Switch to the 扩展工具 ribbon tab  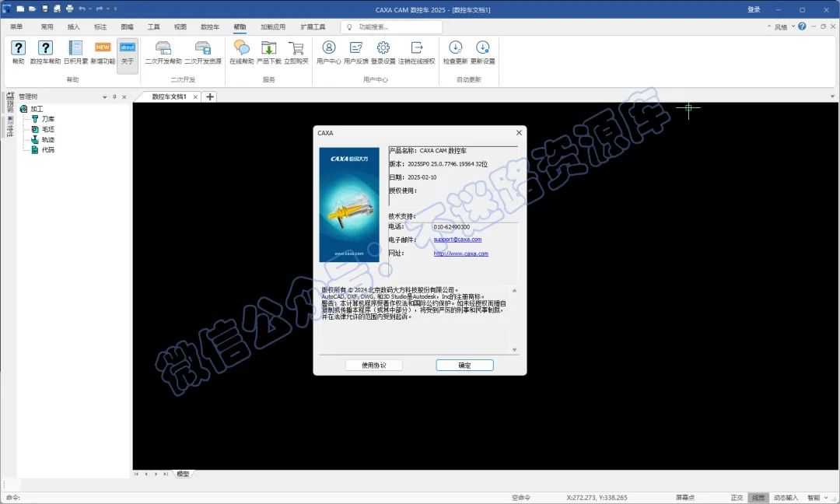[313, 26]
